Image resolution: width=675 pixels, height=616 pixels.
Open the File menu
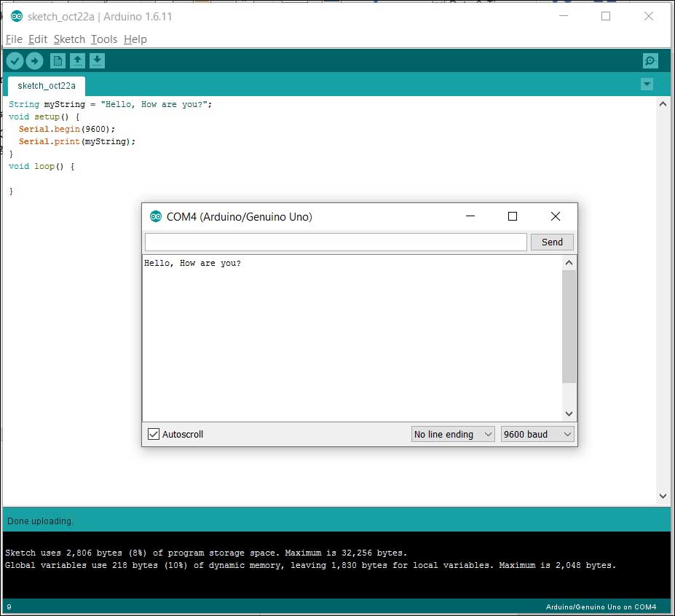pyautogui.click(x=14, y=39)
